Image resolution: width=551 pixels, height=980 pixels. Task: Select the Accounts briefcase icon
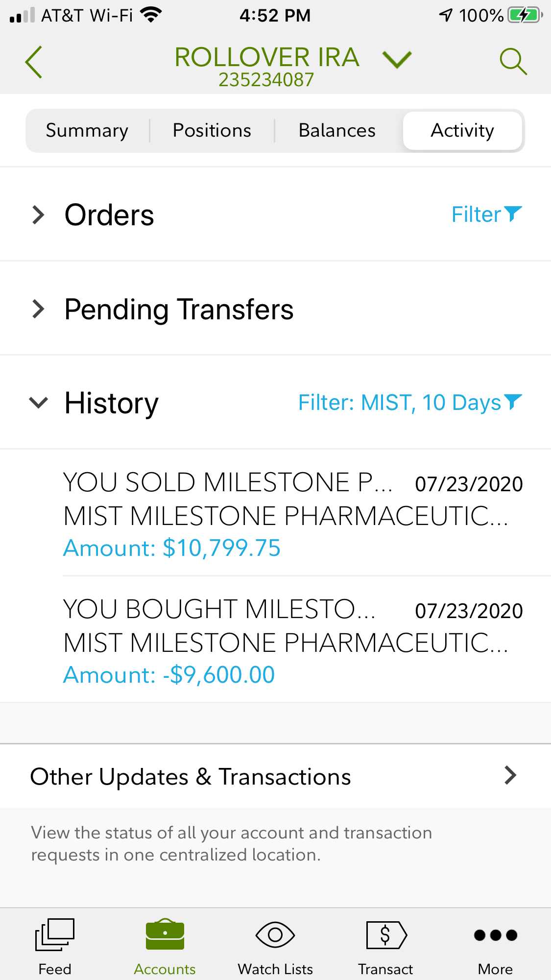point(165,934)
